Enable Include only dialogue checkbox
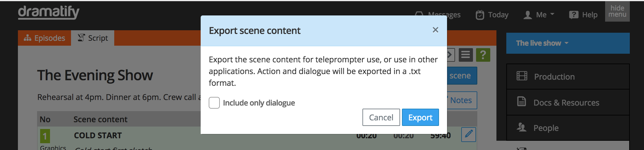Image resolution: width=644 pixels, height=150 pixels. pyautogui.click(x=214, y=103)
